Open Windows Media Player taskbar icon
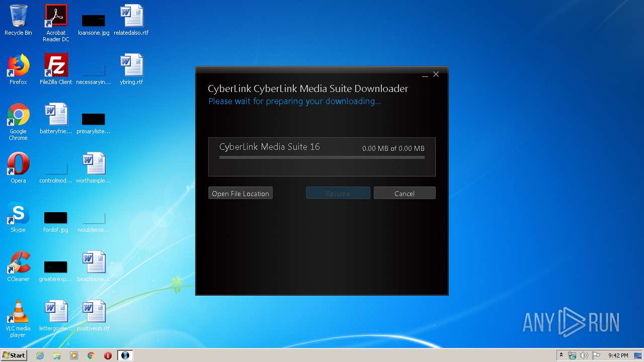This screenshot has width=644, height=362. pos(74,355)
